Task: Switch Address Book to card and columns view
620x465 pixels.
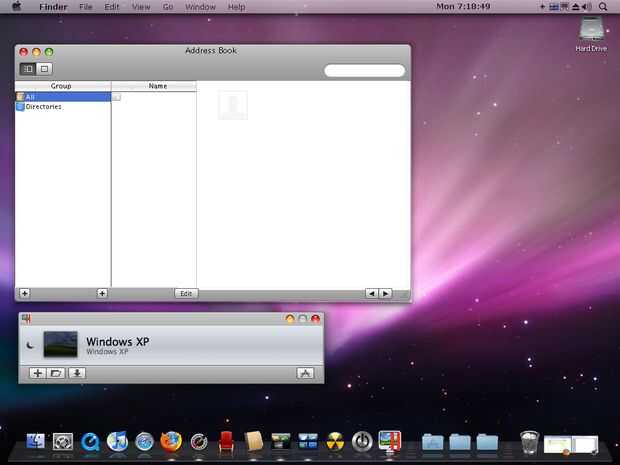Action: coord(28,69)
